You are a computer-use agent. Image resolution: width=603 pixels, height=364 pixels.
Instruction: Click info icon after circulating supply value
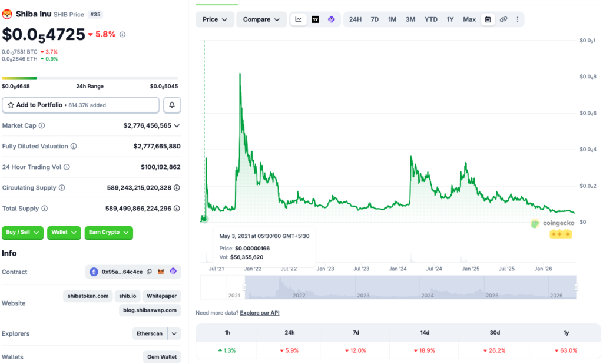[177, 188]
